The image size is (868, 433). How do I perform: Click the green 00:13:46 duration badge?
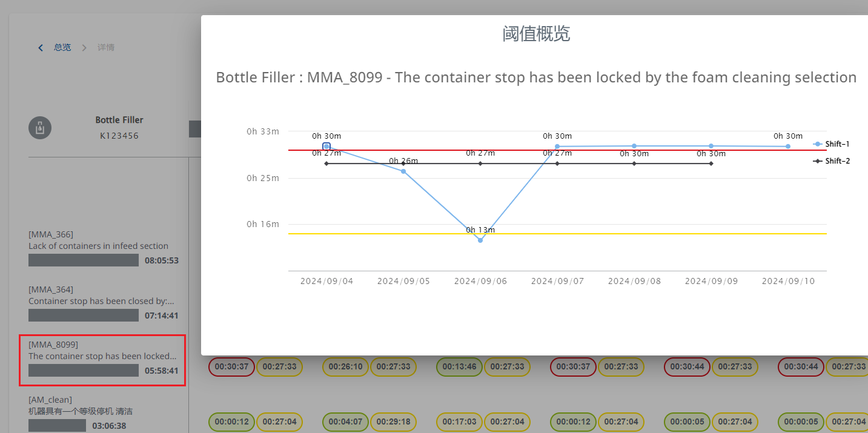click(459, 366)
